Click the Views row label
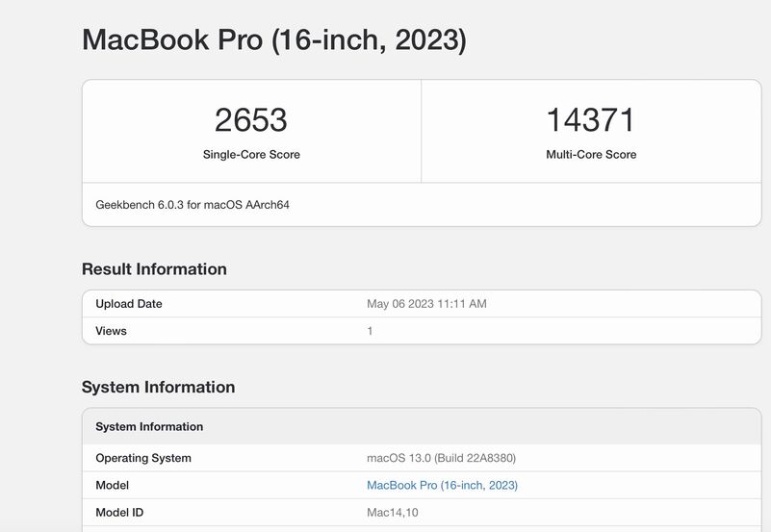This screenshot has width=771, height=532. pos(111,331)
